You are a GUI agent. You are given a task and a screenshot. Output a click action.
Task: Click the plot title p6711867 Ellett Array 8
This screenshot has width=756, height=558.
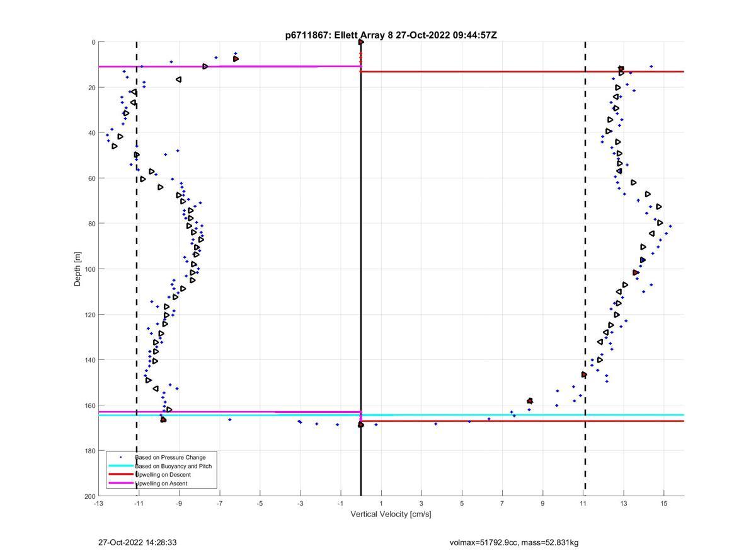391,35
